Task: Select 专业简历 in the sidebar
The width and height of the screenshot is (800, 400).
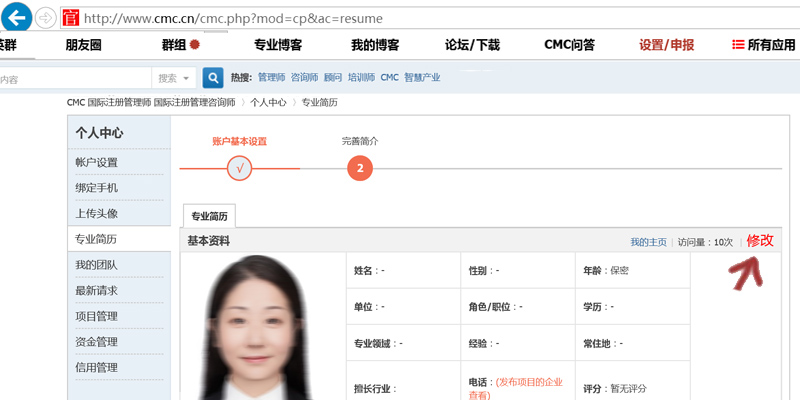Action: (x=119, y=239)
